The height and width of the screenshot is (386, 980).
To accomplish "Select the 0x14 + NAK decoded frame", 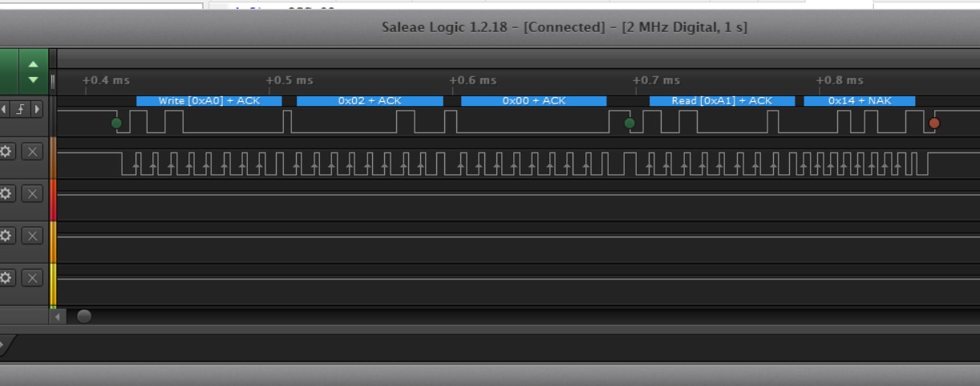I will coord(859,101).
